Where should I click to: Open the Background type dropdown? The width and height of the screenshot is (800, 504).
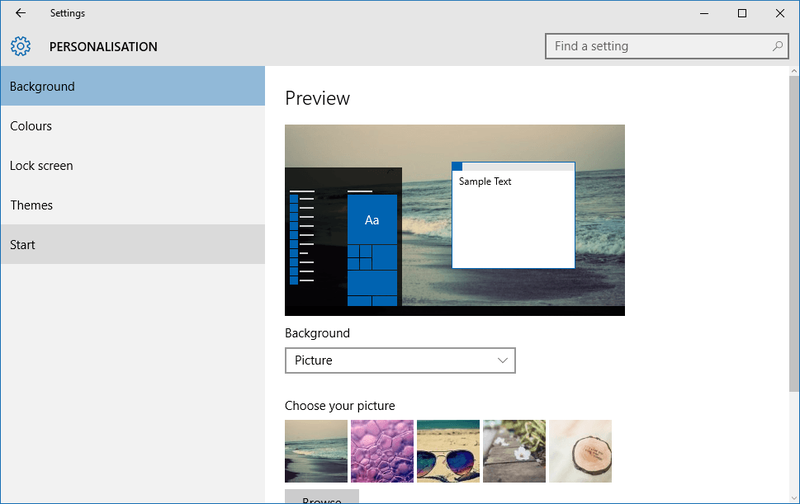(400, 361)
